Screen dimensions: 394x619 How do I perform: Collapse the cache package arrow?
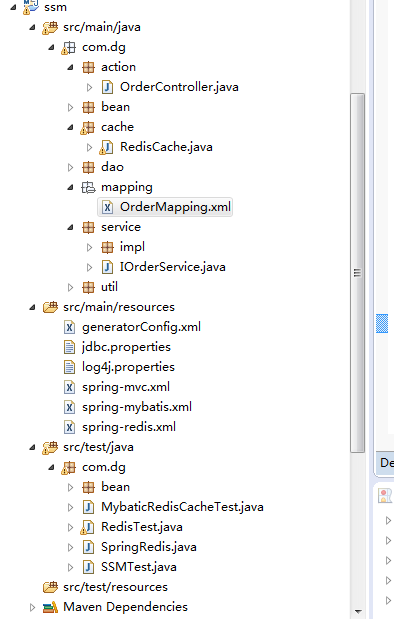[71, 128]
